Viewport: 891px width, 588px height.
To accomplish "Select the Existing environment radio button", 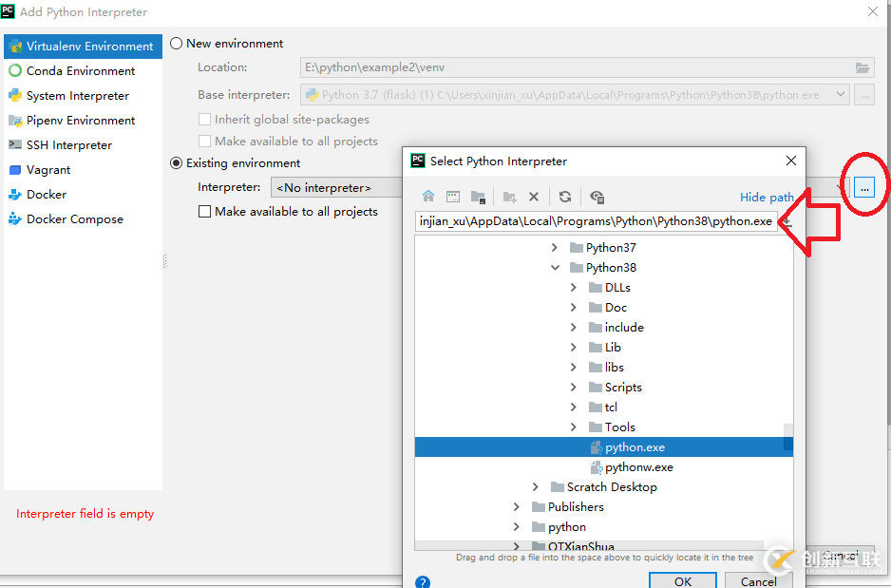I will pyautogui.click(x=177, y=163).
